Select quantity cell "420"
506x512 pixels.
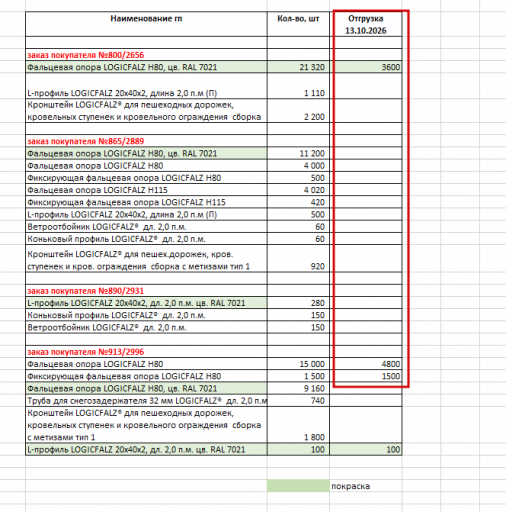(298, 202)
